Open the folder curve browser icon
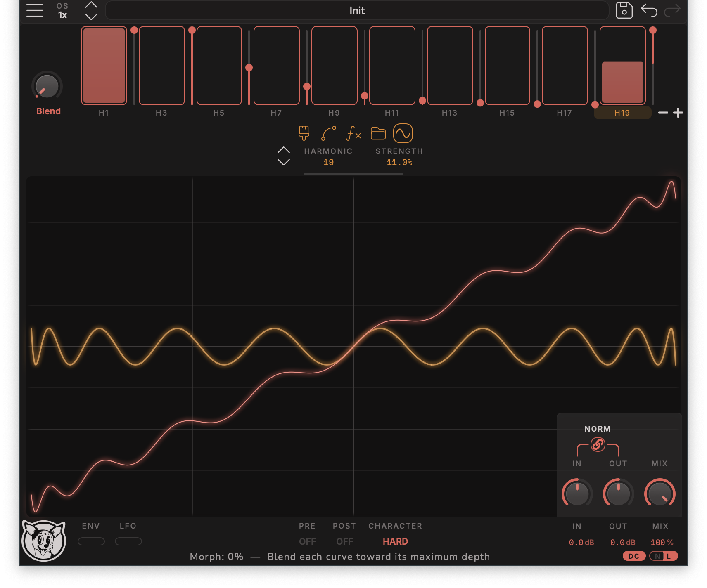This screenshot has width=707, height=588. (378, 133)
